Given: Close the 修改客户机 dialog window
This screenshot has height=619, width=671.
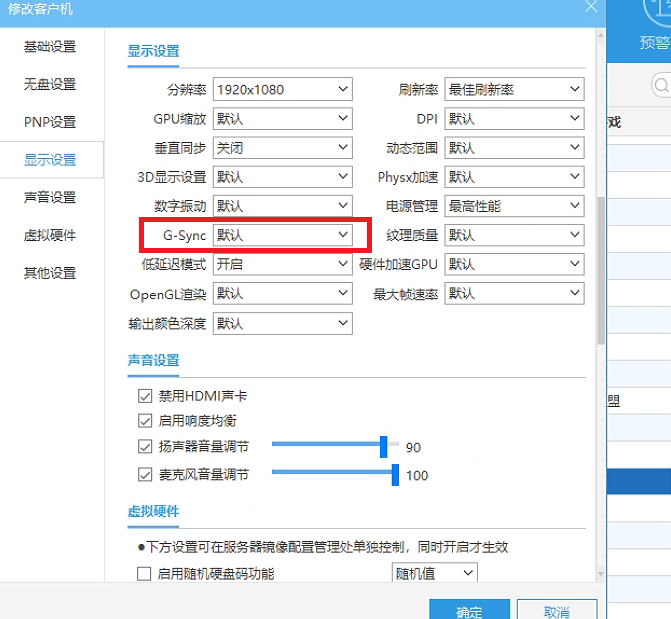Looking at the screenshot, I should click(590, 8).
